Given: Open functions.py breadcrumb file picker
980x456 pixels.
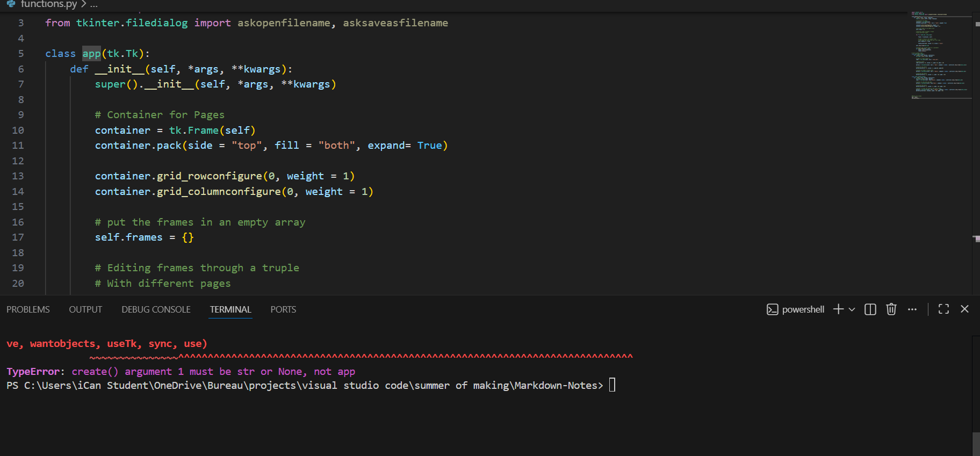Looking at the screenshot, I should (x=48, y=4).
